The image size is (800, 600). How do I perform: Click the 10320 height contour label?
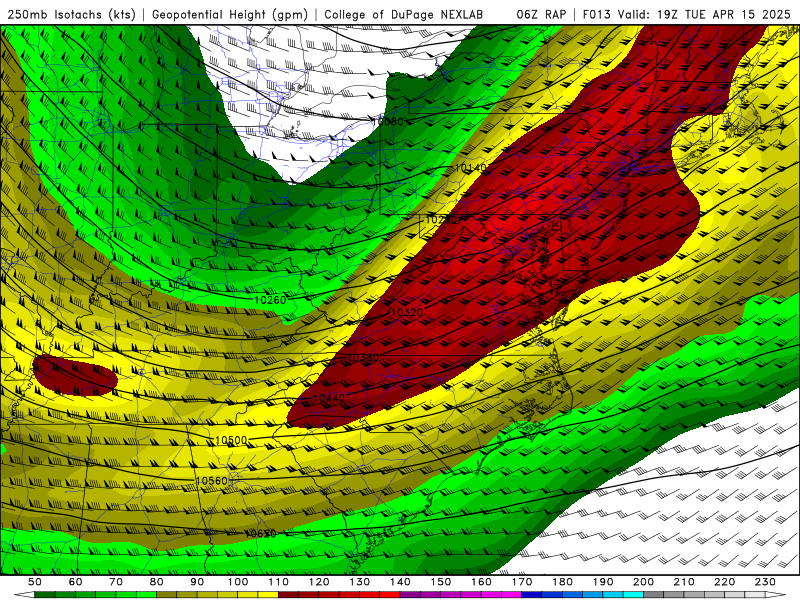(406, 312)
